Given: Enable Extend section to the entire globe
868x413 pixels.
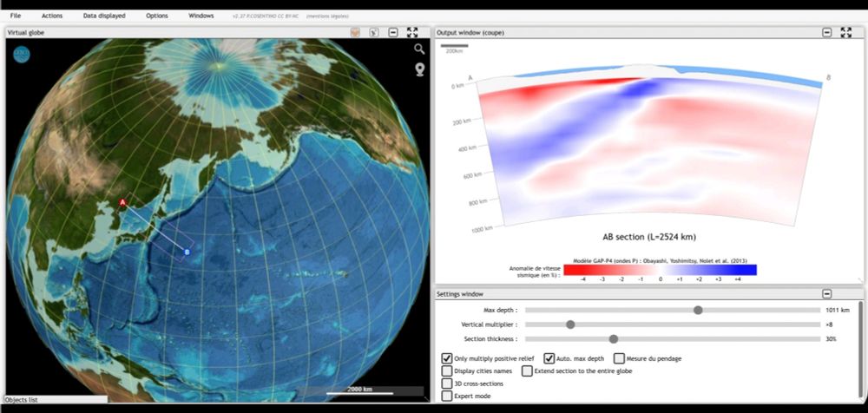Looking at the screenshot, I should pos(527,371).
